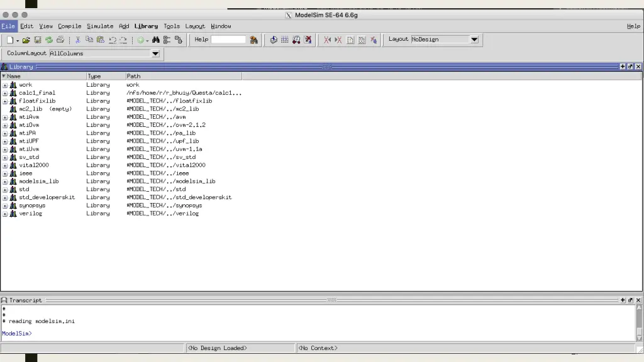Click the toolbar icon left of rightmost blue-X icon
This screenshot has width=644, height=362.
click(x=362, y=40)
